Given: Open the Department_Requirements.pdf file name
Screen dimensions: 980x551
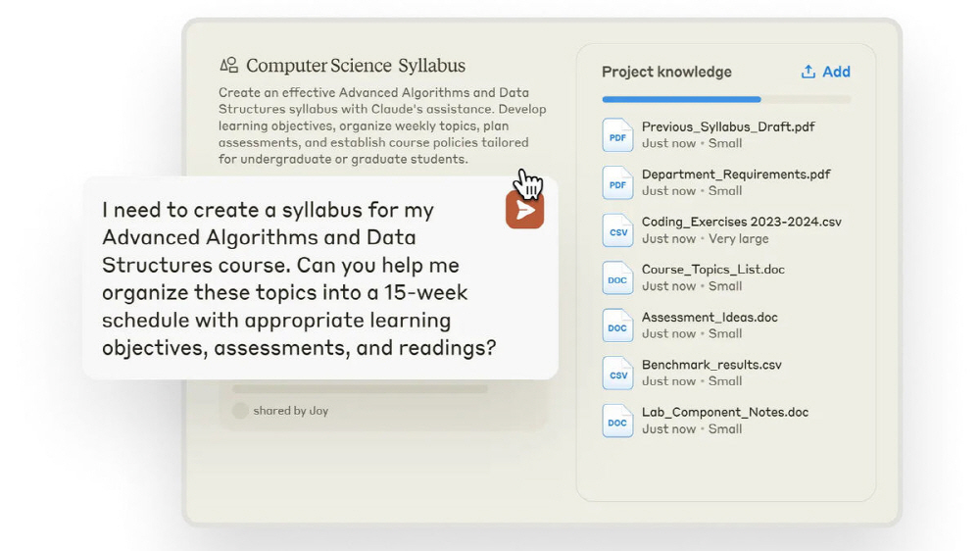Looking at the screenshot, I should tap(736, 175).
